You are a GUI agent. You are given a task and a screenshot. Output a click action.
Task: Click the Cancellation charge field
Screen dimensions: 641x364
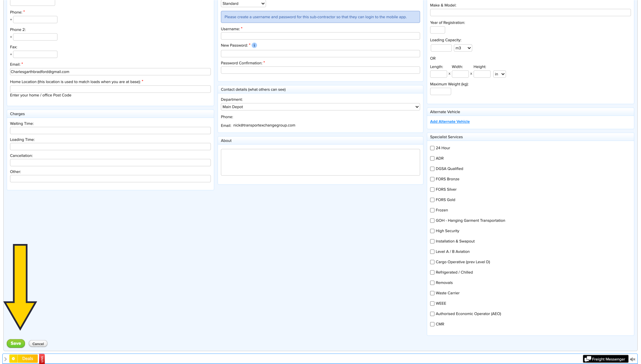pos(110,163)
